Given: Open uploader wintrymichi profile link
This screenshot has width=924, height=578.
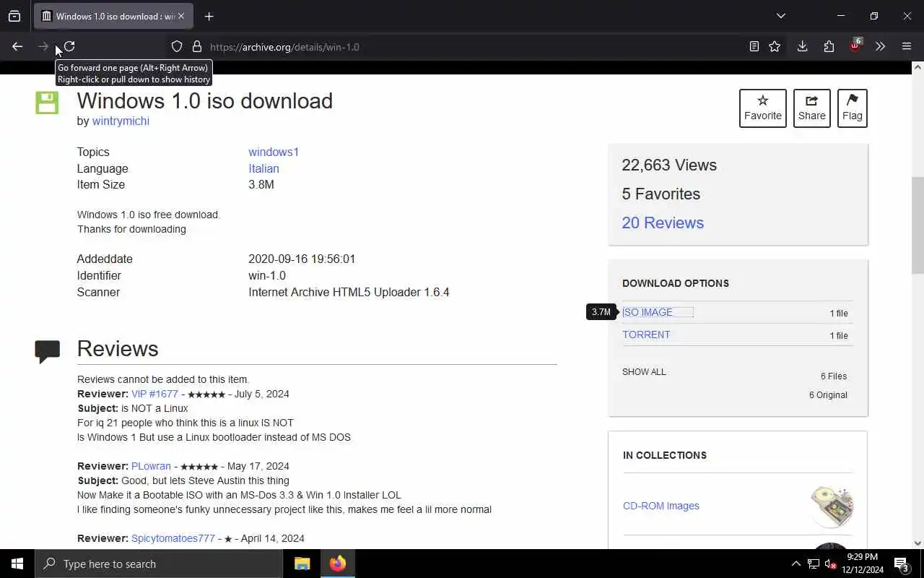Looking at the screenshot, I should [121, 121].
